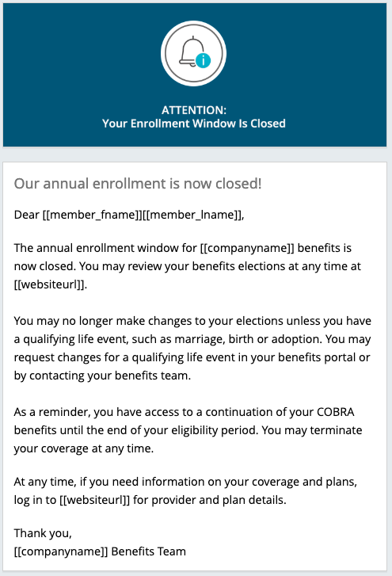The image size is (392, 576).
Task: Open [[websiteurl]] link after 'log in to'
Action: click(x=94, y=500)
